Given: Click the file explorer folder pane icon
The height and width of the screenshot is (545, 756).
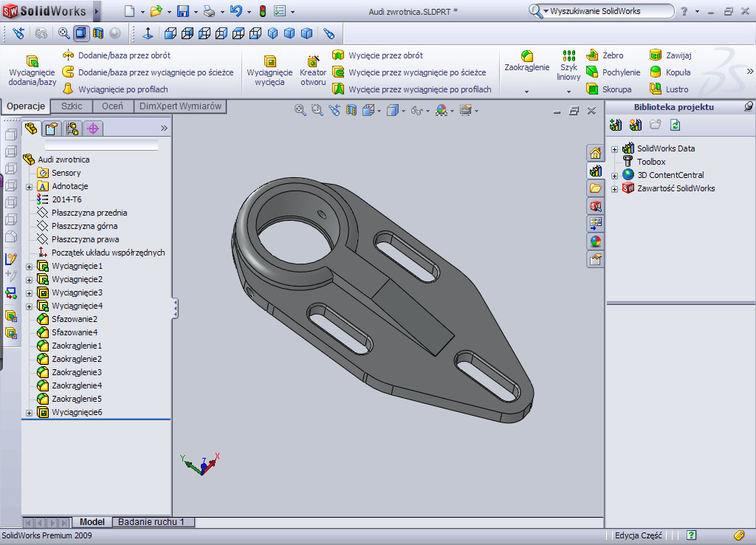Looking at the screenshot, I should [596, 188].
